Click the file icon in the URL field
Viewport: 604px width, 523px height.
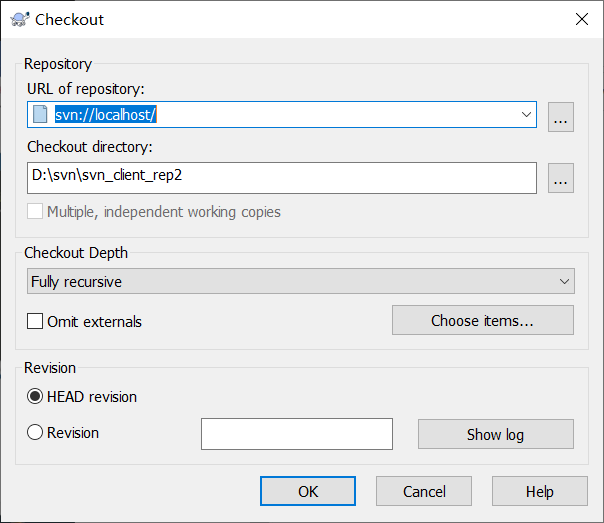click(x=40, y=114)
